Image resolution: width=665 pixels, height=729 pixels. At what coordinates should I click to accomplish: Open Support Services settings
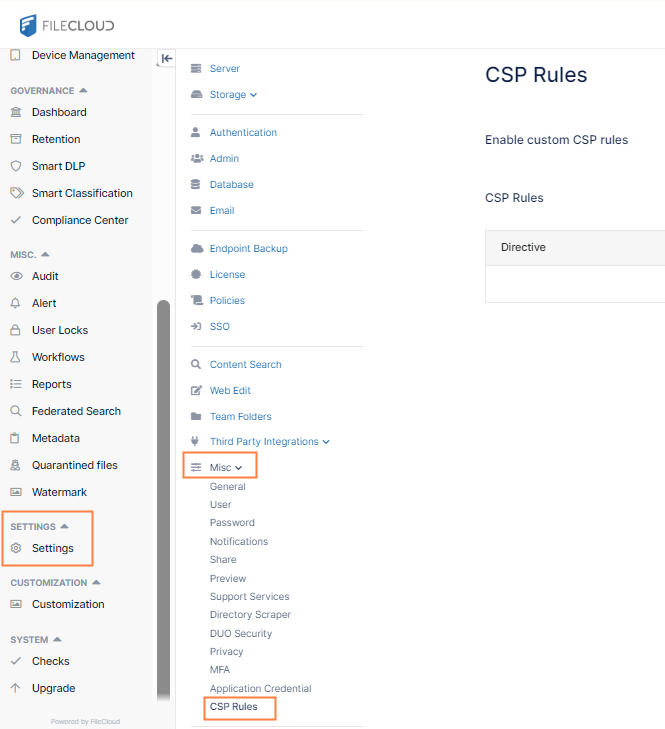point(249,596)
